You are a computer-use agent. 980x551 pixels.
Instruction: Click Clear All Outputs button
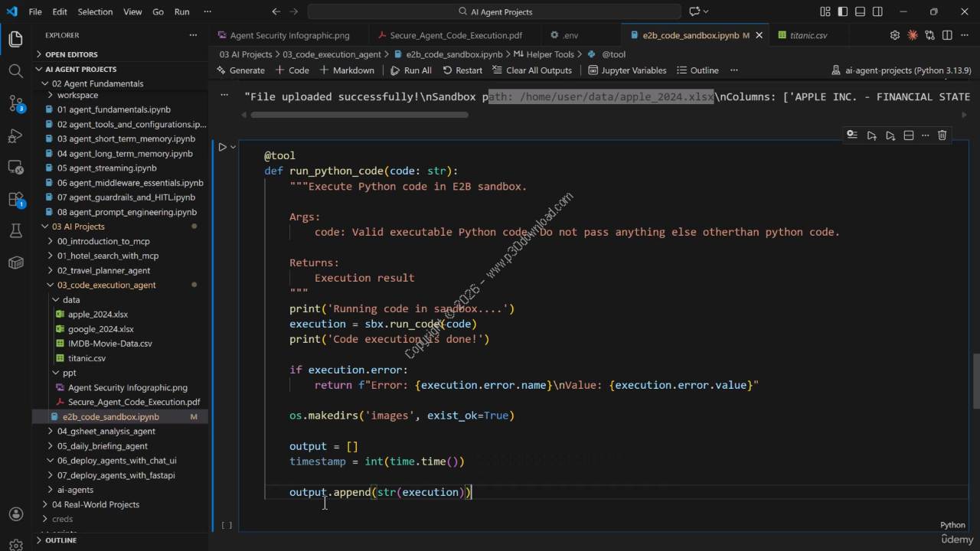(x=531, y=70)
